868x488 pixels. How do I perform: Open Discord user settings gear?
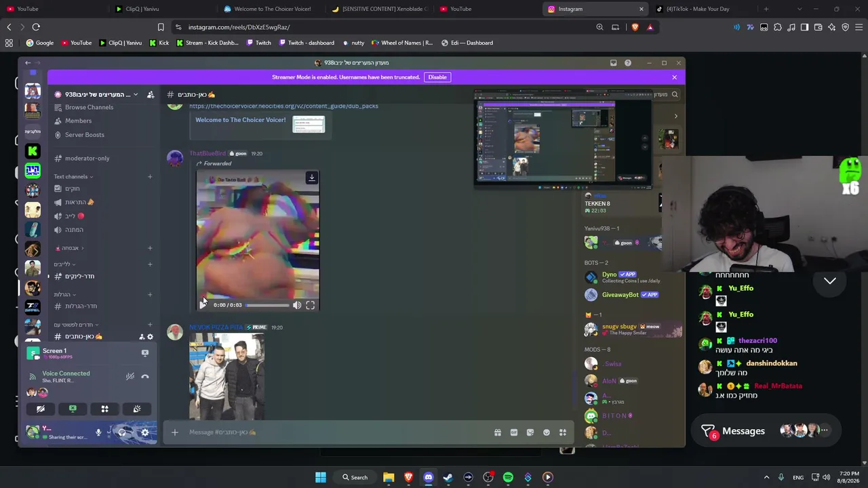click(x=144, y=432)
